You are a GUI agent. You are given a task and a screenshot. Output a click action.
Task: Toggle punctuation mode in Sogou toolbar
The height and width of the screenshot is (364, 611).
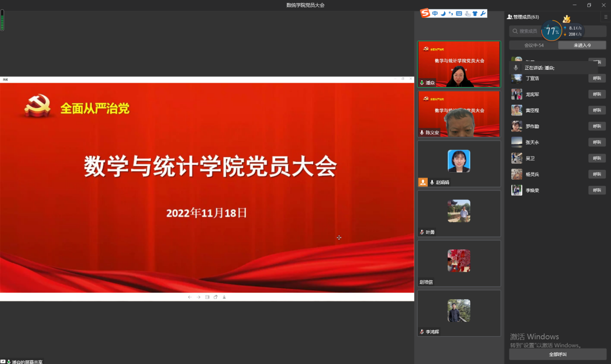451,13
